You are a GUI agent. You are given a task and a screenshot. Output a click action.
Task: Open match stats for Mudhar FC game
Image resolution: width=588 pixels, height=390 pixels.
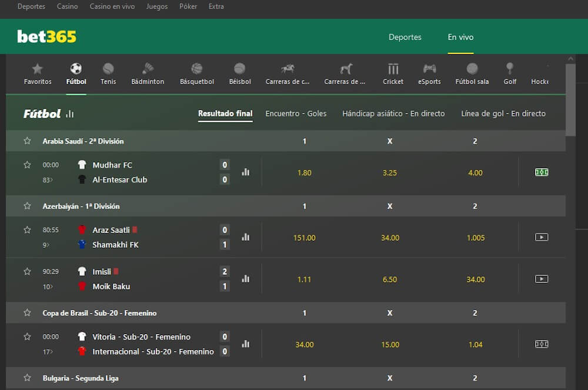coord(246,172)
